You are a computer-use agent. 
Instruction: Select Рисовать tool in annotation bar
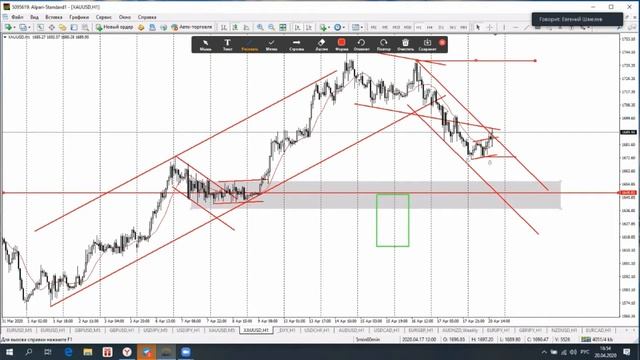[249, 45]
